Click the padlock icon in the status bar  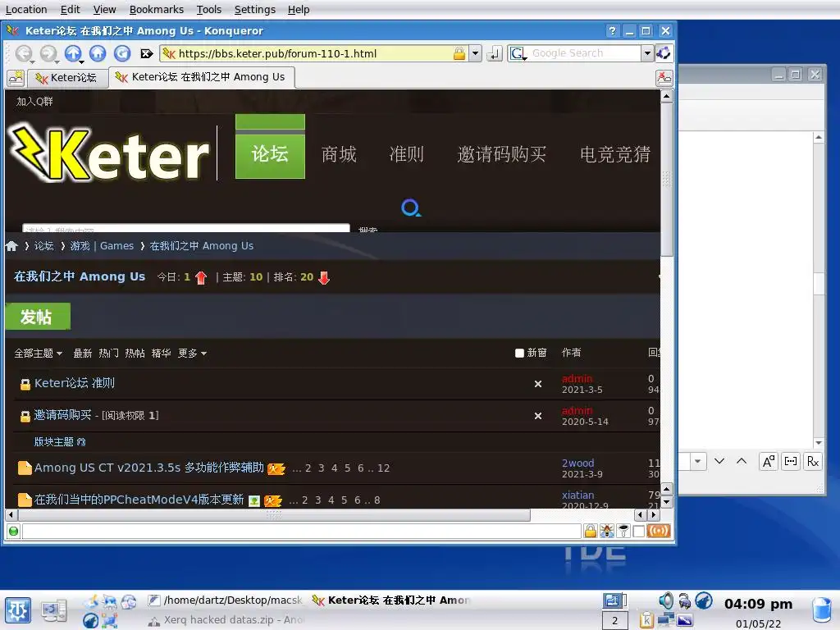pyautogui.click(x=590, y=531)
